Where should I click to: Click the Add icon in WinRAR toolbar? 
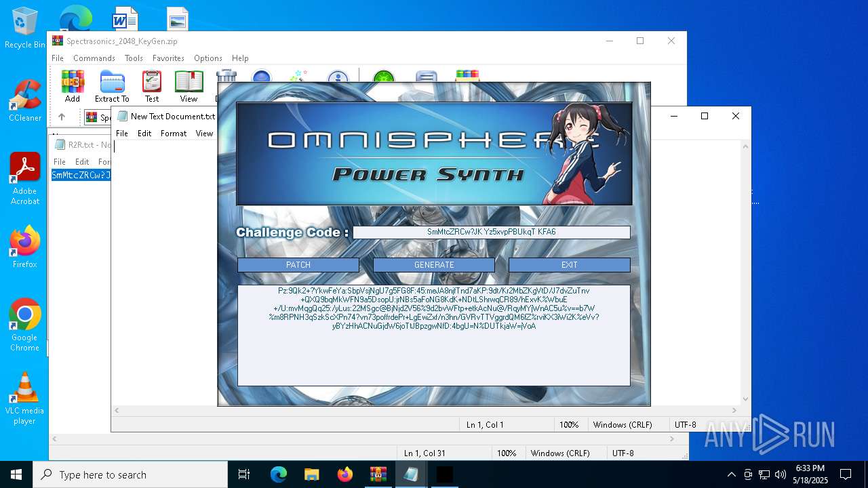click(73, 86)
